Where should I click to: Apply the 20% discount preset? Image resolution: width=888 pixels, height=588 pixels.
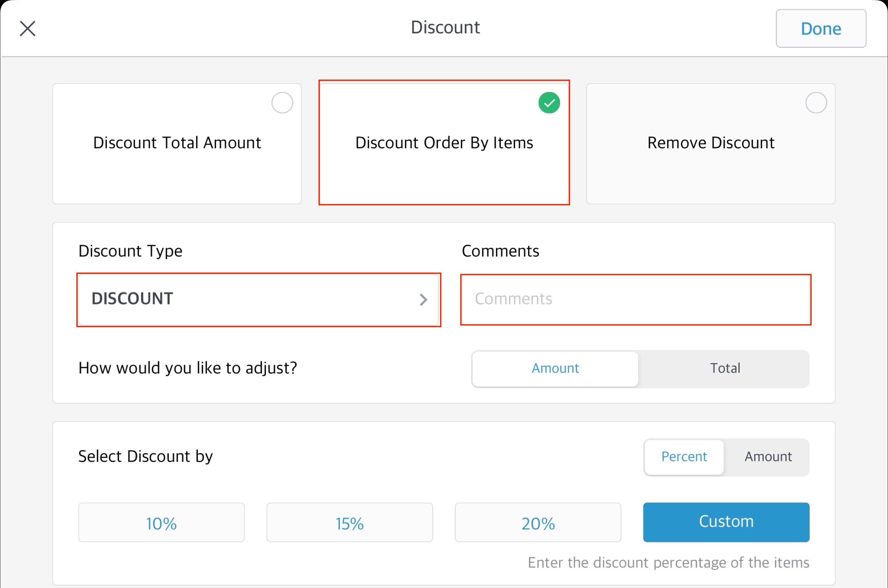[538, 523]
